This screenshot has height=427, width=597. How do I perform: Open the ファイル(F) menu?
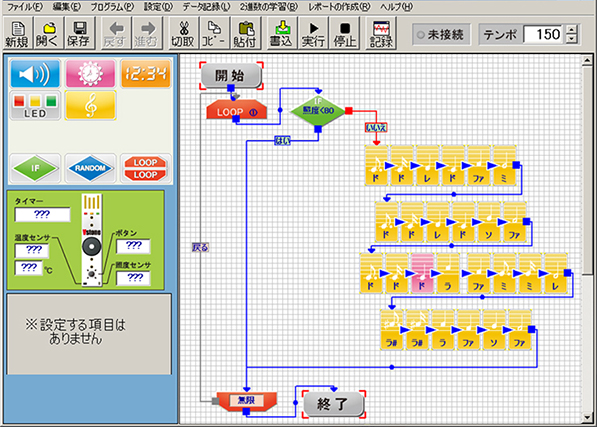25,6
